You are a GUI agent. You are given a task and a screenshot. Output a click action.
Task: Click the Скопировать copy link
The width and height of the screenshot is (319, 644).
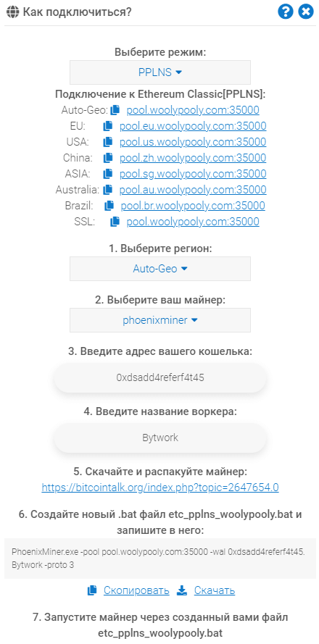(x=136, y=590)
